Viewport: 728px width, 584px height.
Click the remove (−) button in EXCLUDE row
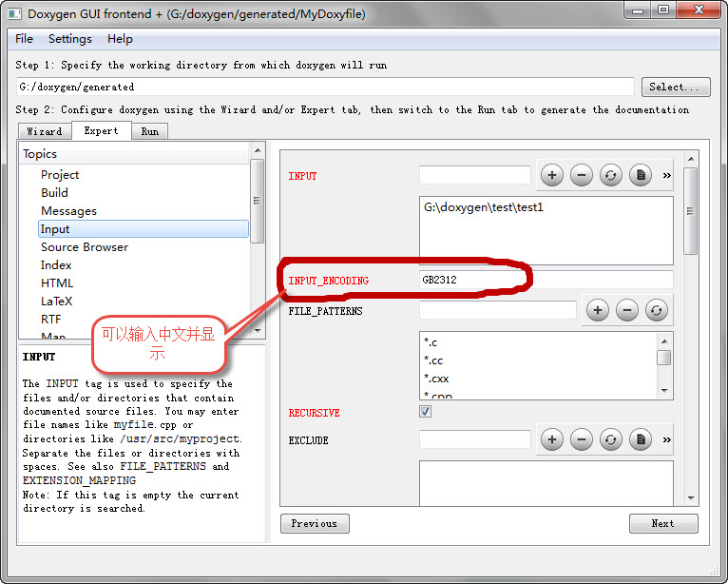click(x=582, y=439)
